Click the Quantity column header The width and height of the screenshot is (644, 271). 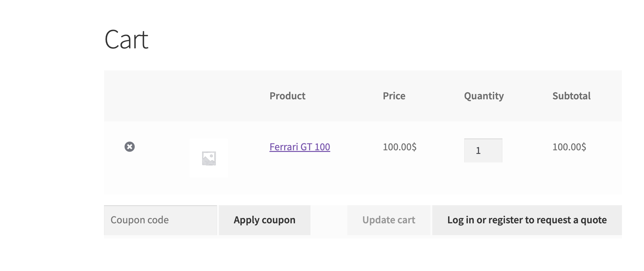(x=484, y=96)
